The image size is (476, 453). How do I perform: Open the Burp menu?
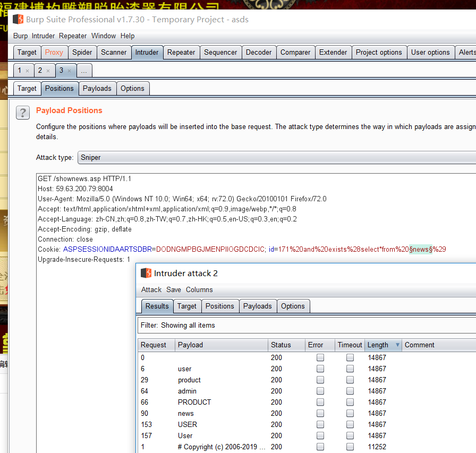click(20, 36)
